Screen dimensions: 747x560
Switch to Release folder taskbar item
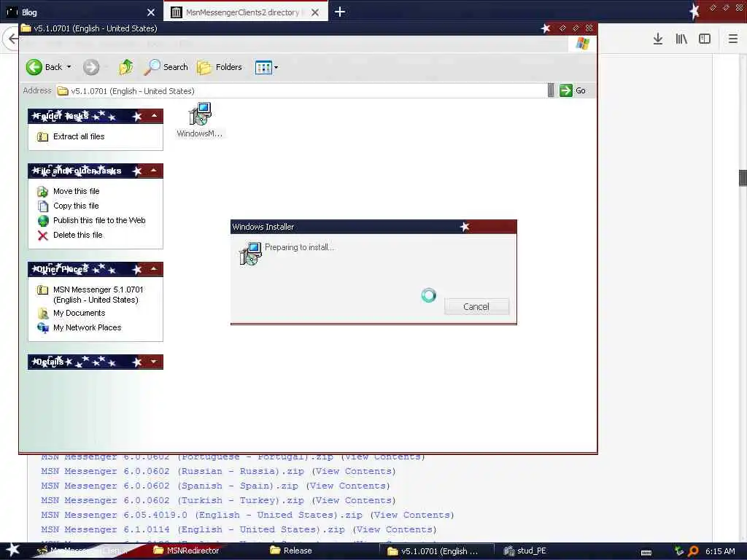[291, 551]
